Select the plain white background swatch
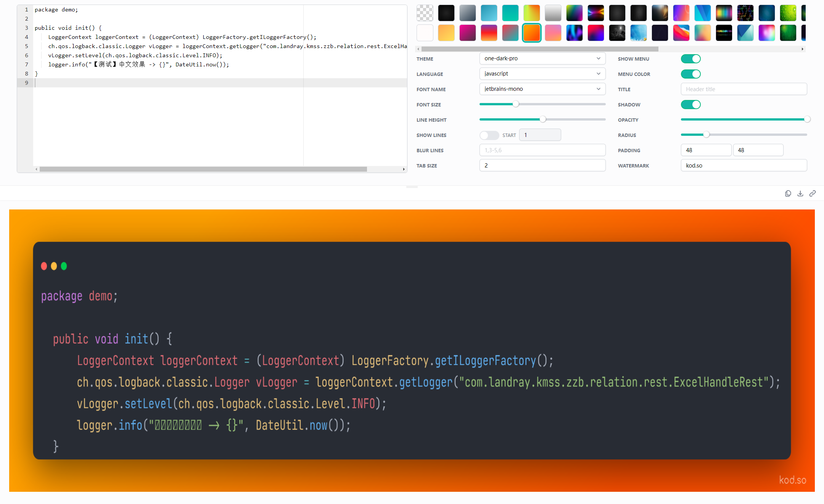824x504 pixels. pos(425,33)
